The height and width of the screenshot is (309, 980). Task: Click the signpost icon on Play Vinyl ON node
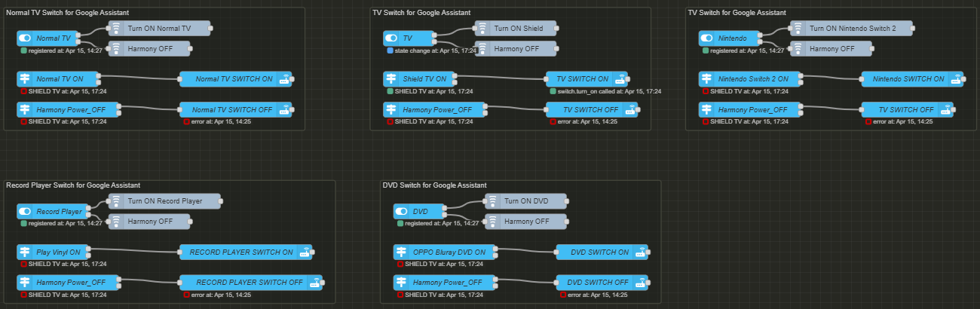(x=25, y=252)
